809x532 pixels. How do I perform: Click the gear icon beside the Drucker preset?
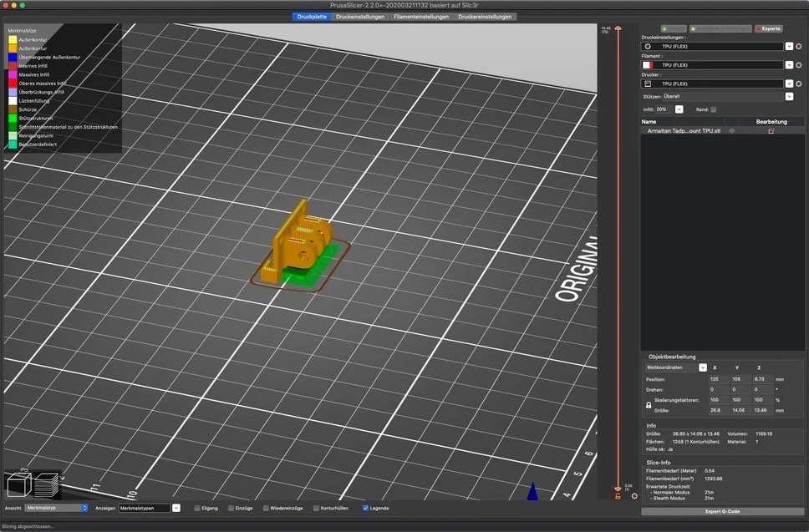[799, 84]
